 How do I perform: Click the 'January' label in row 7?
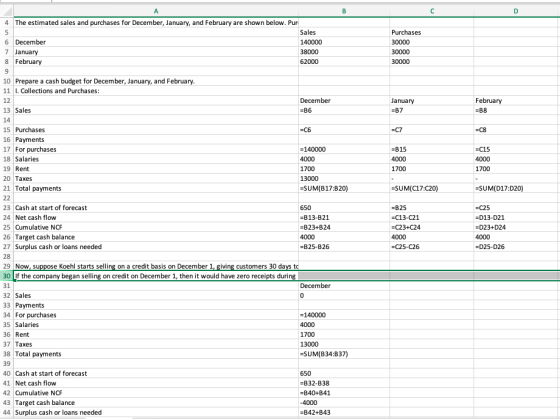(x=26, y=52)
